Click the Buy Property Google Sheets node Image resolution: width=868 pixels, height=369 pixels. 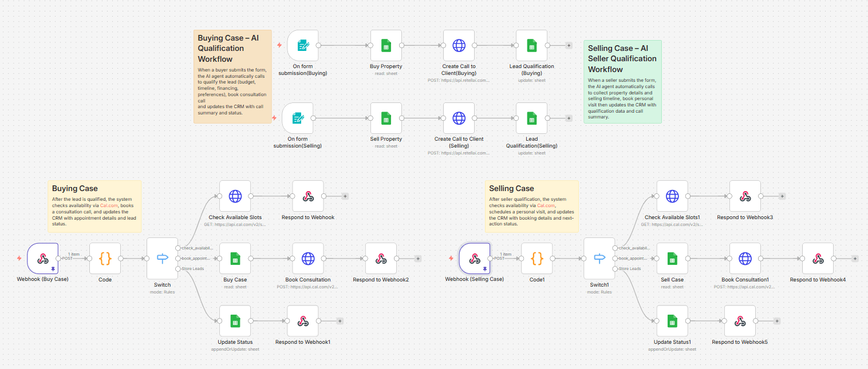[x=386, y=46]
